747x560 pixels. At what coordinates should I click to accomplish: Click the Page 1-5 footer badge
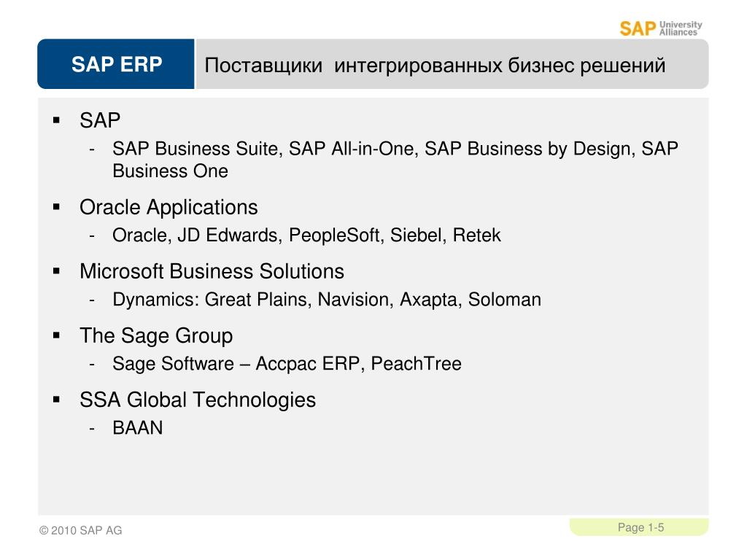pos(639,527)
